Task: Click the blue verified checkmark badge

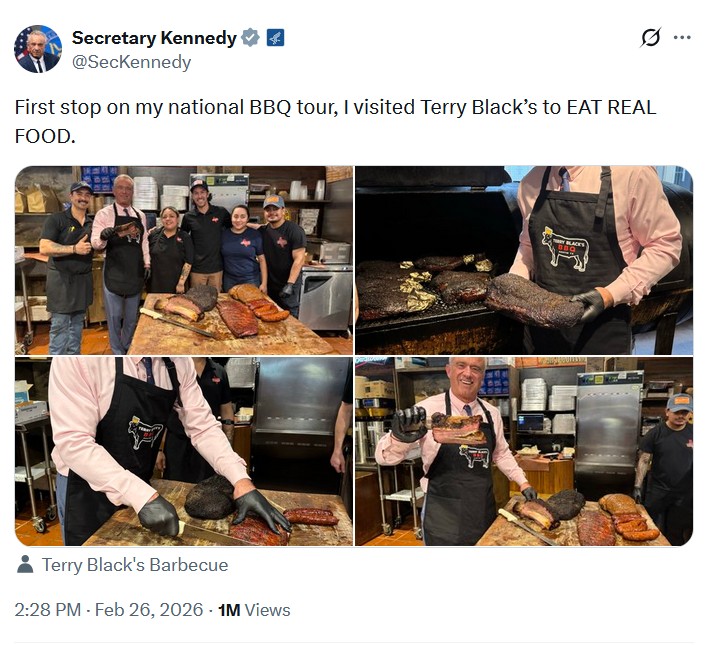Action: [250, 38]
